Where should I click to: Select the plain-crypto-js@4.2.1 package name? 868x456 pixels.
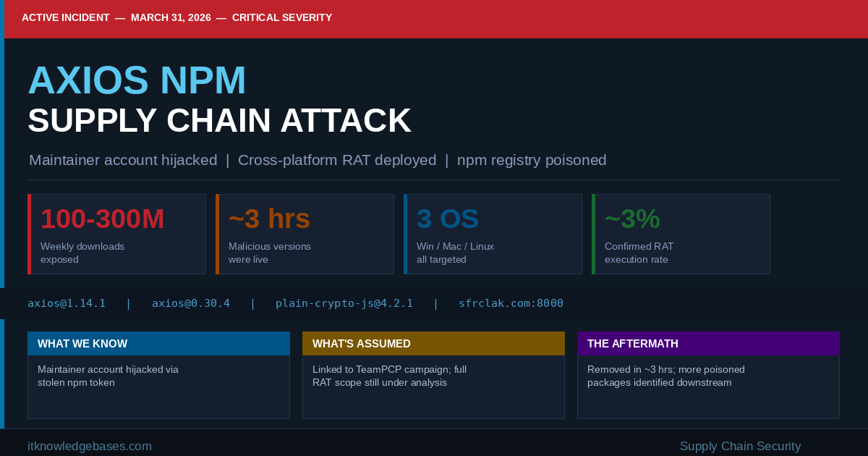[x=344, y=303]
